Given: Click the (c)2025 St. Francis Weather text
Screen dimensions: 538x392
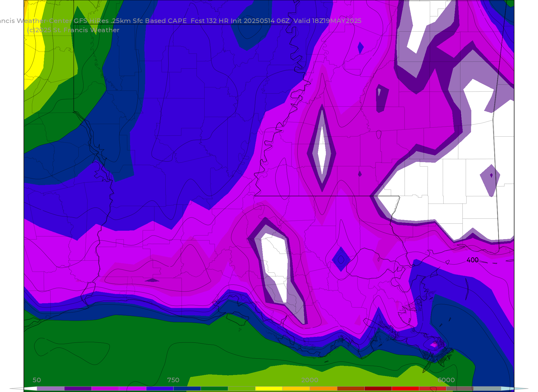Looking at the screenshot, I should click(x=73, y=30).
